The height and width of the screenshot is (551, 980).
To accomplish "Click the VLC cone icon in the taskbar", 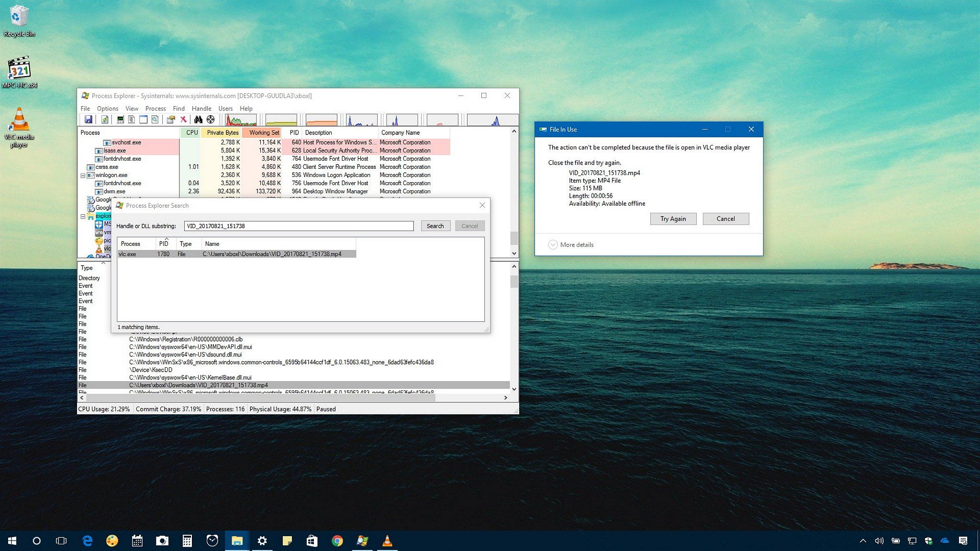I will point(387,541).
